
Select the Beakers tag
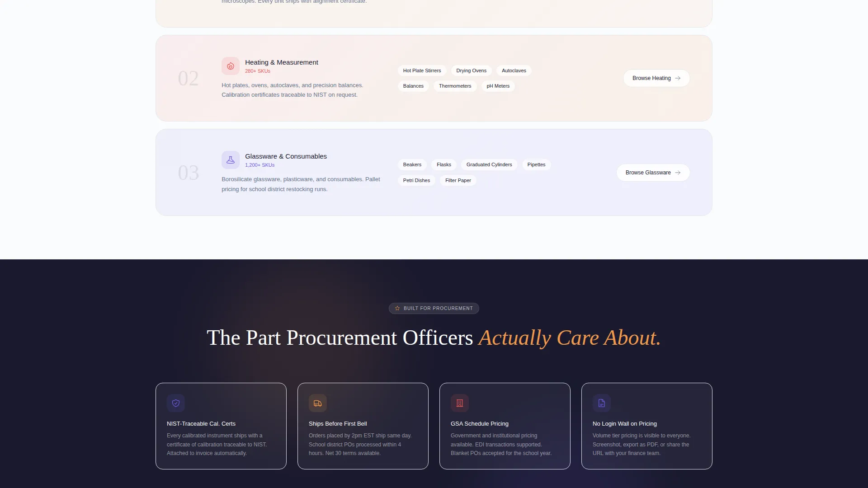(x=412, y=164)
